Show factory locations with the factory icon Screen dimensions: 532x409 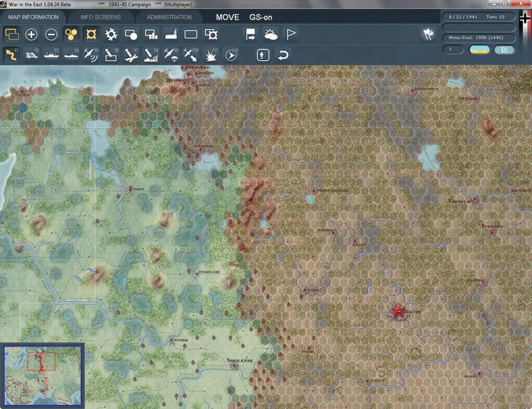(171, 34)
